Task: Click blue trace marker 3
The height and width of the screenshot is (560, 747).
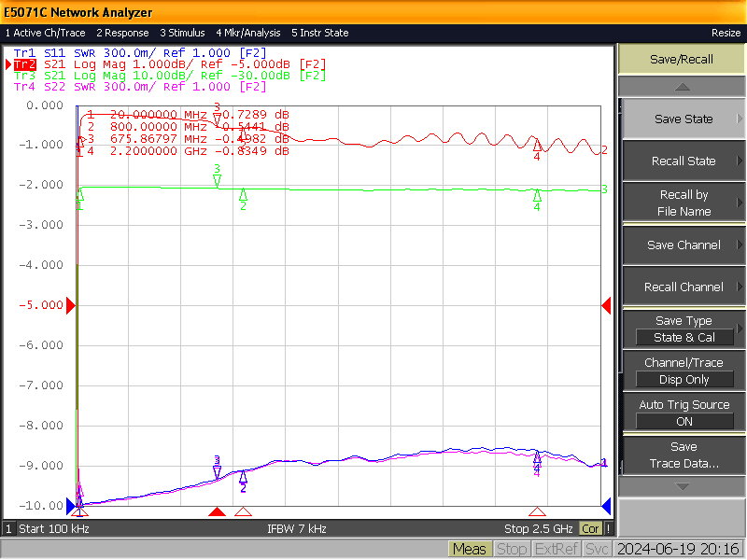Action: (x=218, y=472)
